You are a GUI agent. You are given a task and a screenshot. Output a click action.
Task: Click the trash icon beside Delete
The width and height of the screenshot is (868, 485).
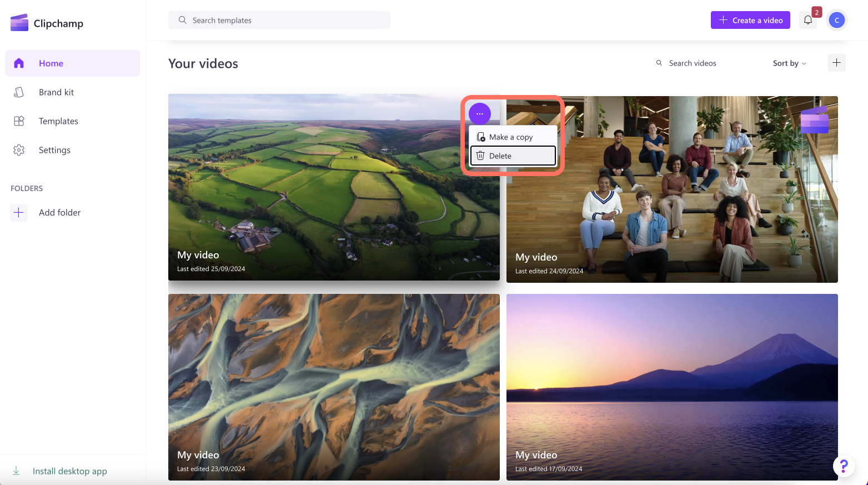click(x=480, y=156)
